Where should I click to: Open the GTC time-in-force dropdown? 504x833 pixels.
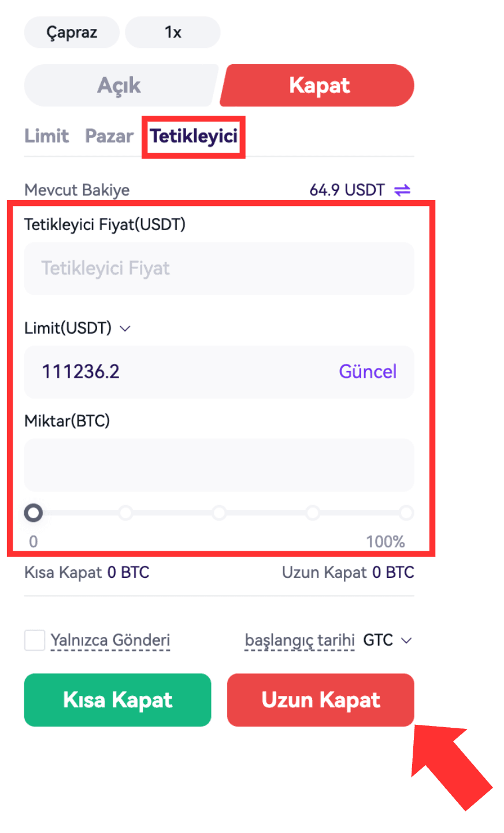(x=387, y=640)
